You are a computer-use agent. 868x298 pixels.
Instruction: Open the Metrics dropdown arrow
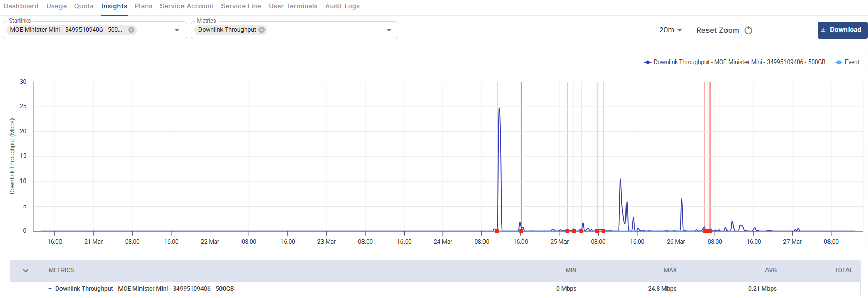click(389, 30)
